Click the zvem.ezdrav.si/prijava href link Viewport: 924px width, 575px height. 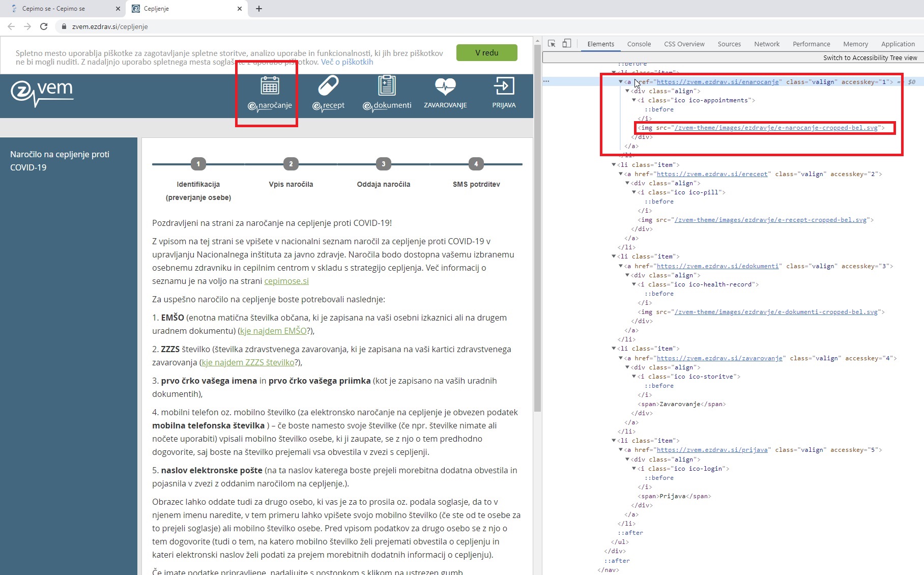[x=712, y=450]
